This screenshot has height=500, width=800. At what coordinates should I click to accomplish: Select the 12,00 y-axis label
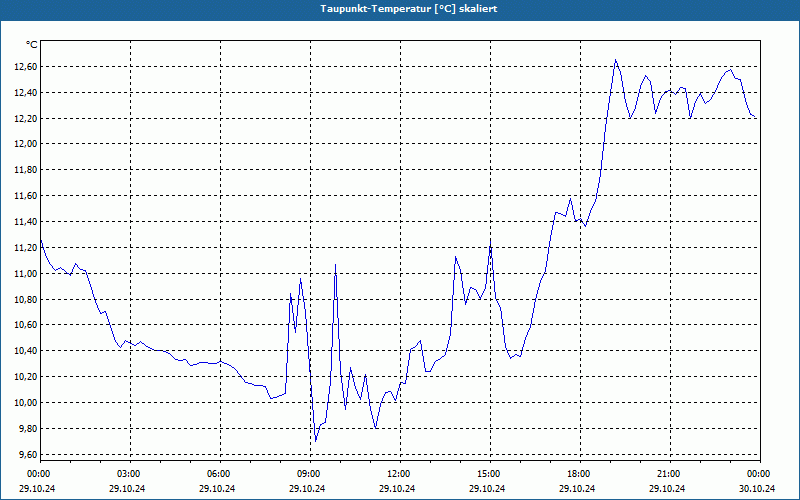point(26,144)
